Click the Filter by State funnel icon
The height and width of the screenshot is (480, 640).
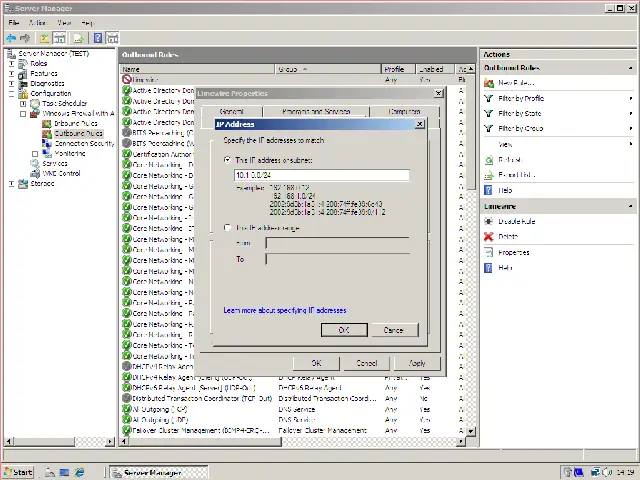coord(489,113)
